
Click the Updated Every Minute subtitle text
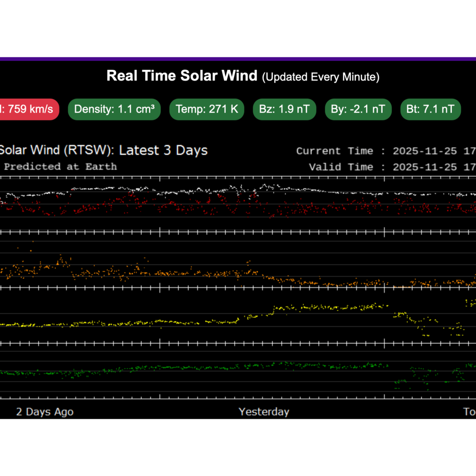[x=320, y=77]
